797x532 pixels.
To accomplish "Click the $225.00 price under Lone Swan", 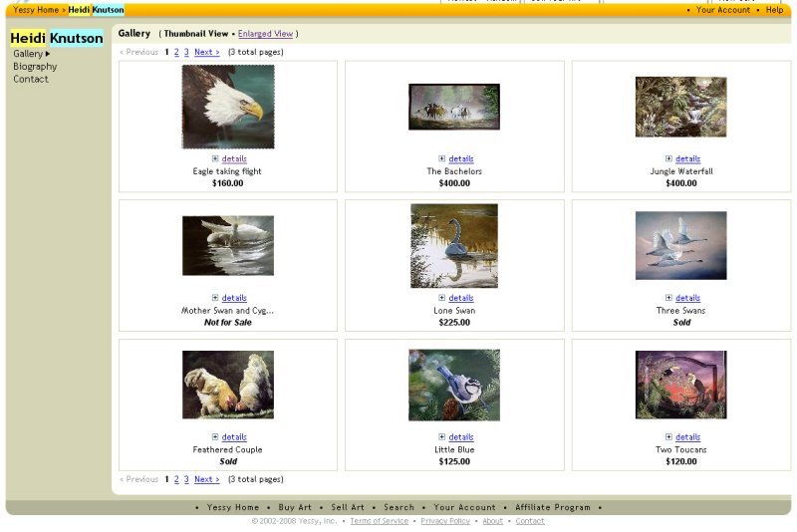I will (454, 323).
